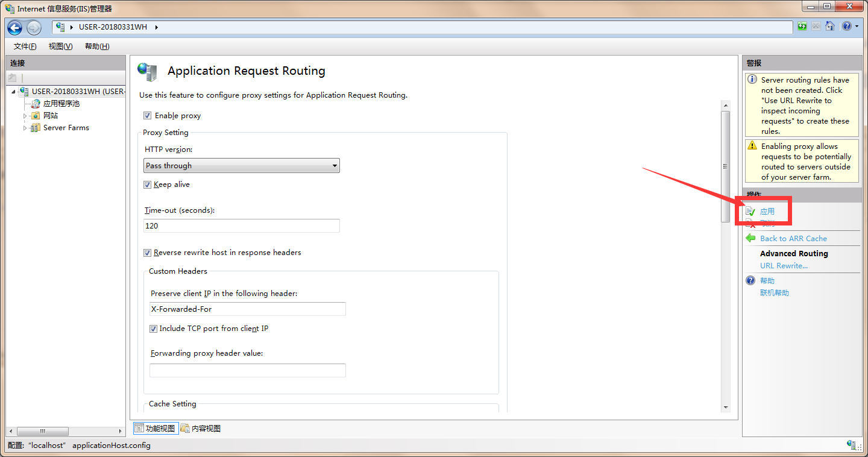Switch to the 功能视图 tab
868x457 pixels.
[x=156, y=429]
